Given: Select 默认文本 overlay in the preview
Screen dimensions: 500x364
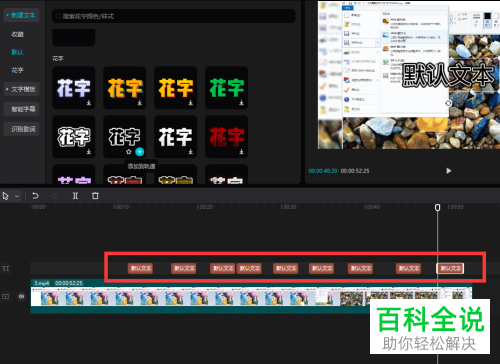Looking at the screenshot, I should tap(448, 75).
